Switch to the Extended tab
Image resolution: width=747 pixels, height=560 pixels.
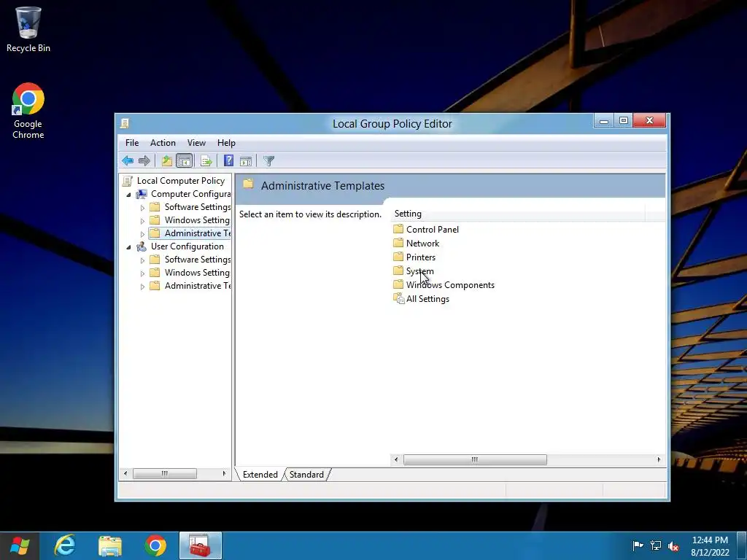point(260,474)
